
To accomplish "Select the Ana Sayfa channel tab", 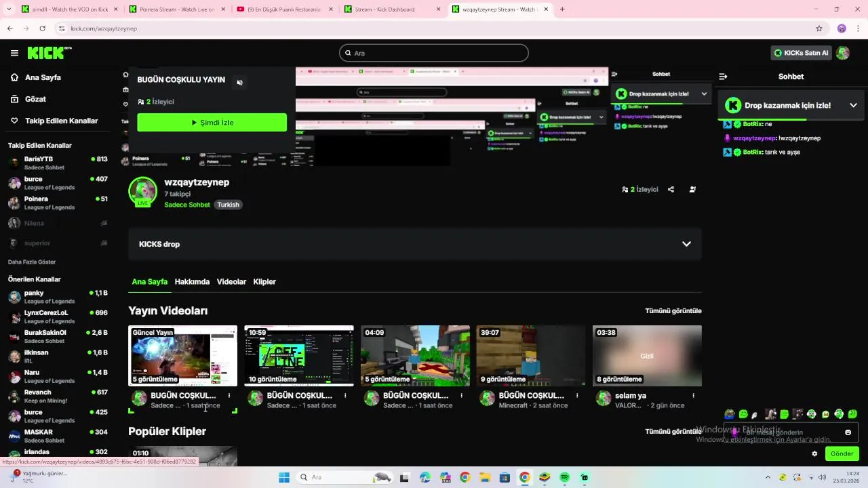I will point(149,281).
